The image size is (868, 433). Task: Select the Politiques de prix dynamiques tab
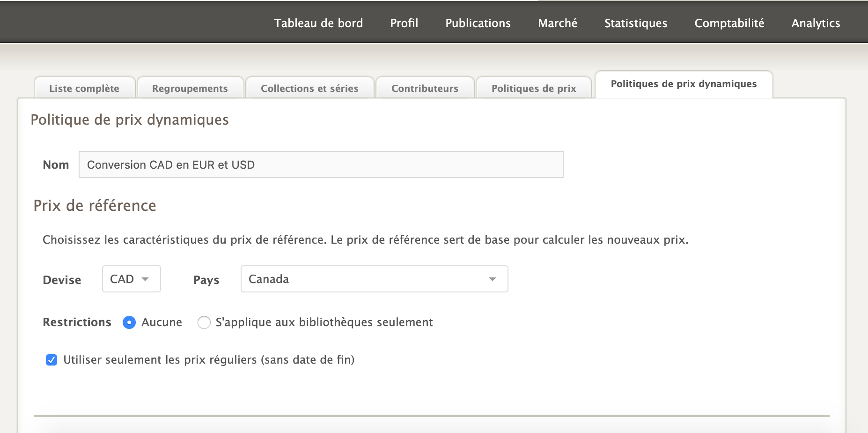coord(684,84)
